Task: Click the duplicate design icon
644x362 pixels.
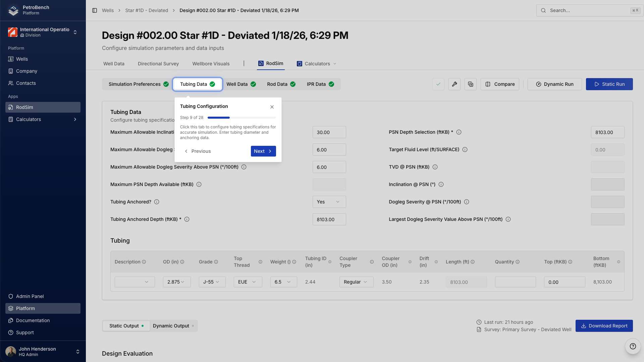Action: (x=471, y=84)
